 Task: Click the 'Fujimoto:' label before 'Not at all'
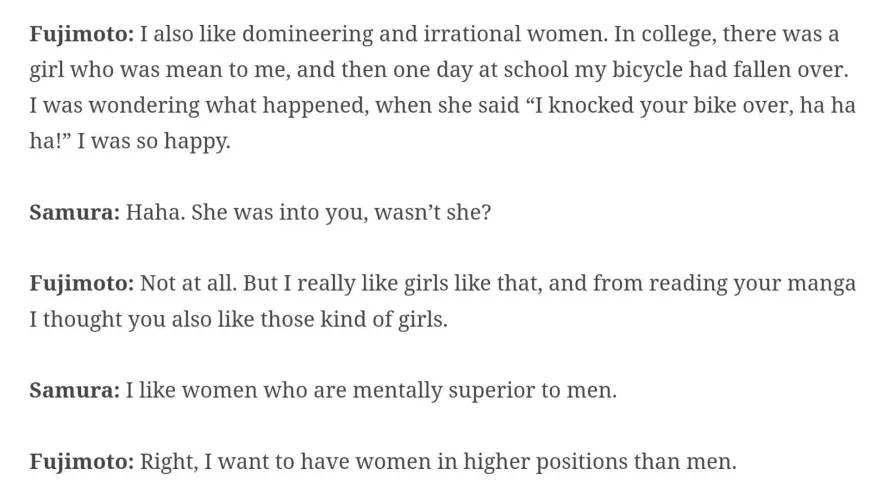coord(81,284)
